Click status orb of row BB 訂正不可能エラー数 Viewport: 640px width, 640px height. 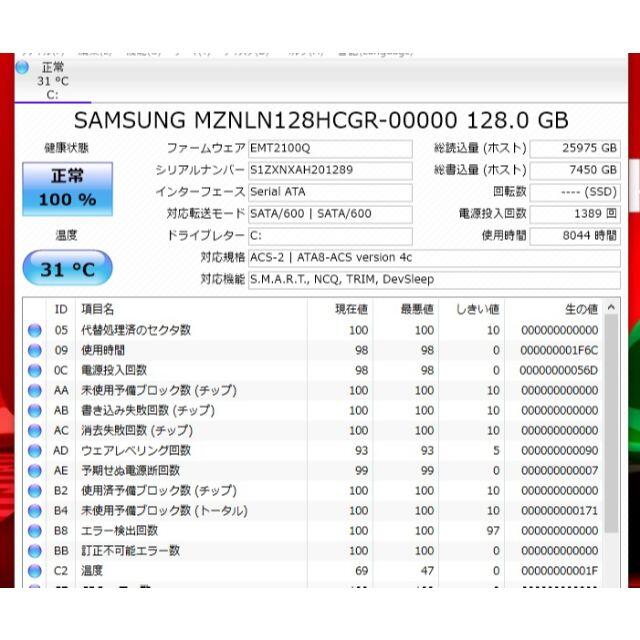click(x=35, y=551)
